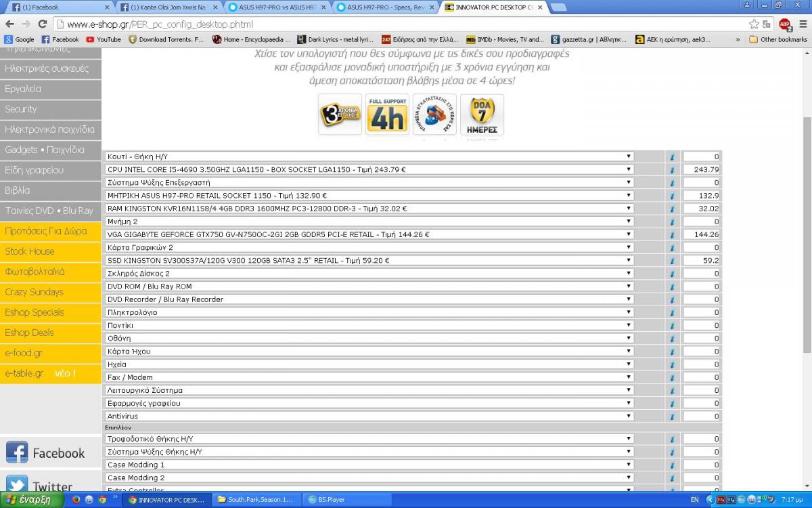
Task: Open a new browser tab
Action: (558, 7)
